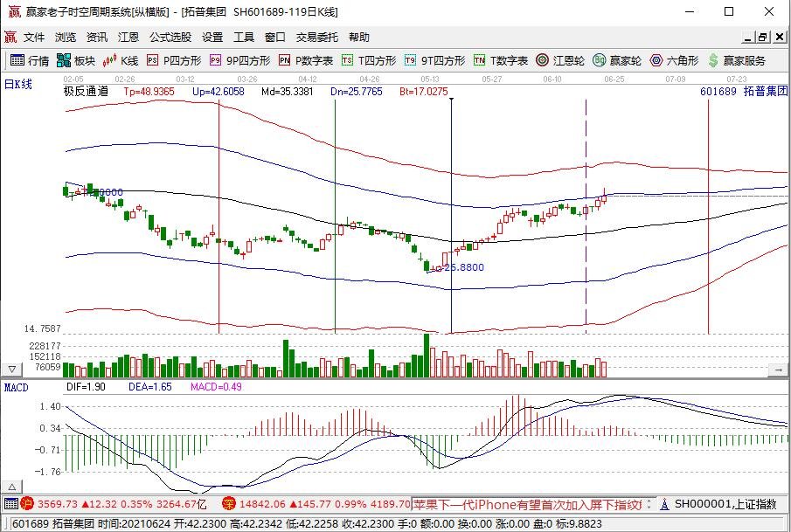Click the MACD indicator label
The image size is (791, 532).
point(16,387)
